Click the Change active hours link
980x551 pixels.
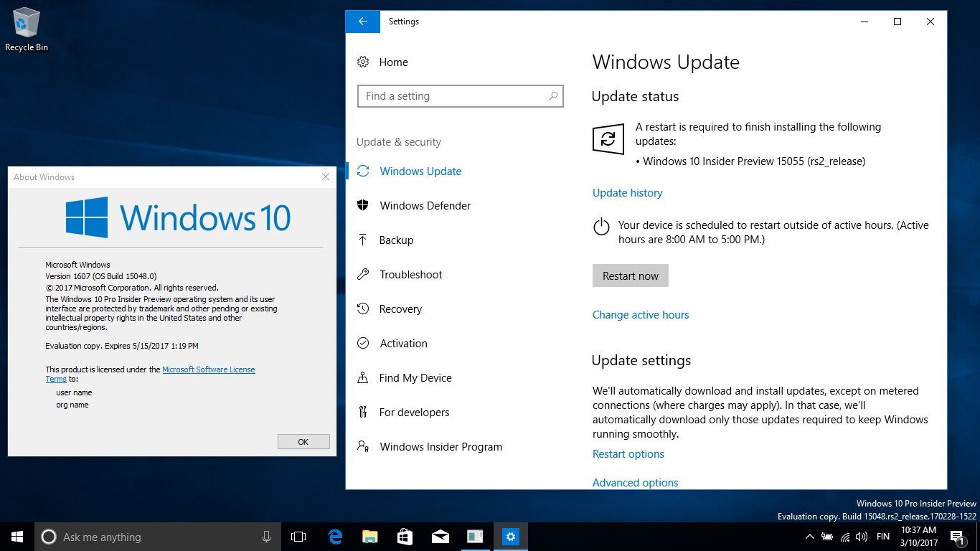tap(640, 315)
